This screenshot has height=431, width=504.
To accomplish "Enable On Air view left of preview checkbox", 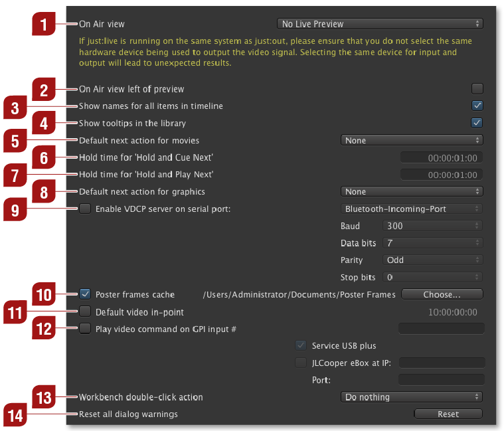I will [x=477, y=89].
